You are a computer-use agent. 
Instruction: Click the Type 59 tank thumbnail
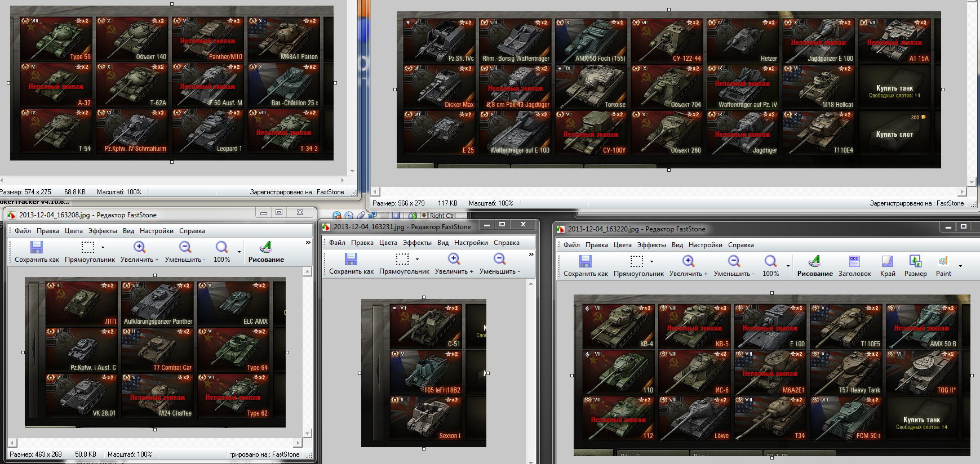[x=56, y=39]
